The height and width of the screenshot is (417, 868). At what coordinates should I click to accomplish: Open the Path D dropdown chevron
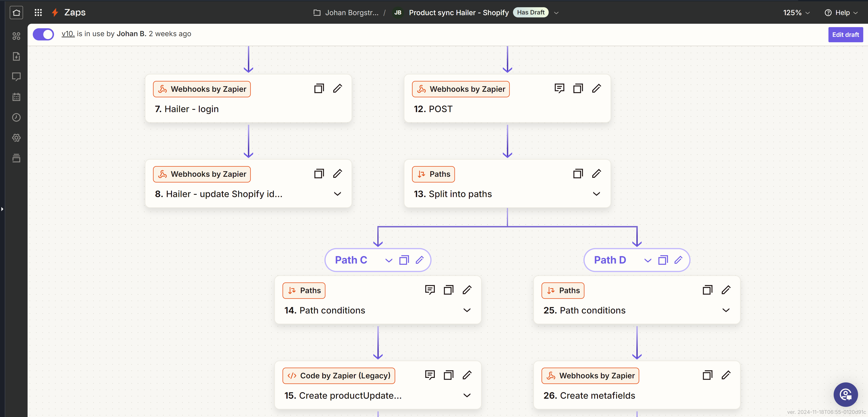pyautogui.click(x=647, y=260)
